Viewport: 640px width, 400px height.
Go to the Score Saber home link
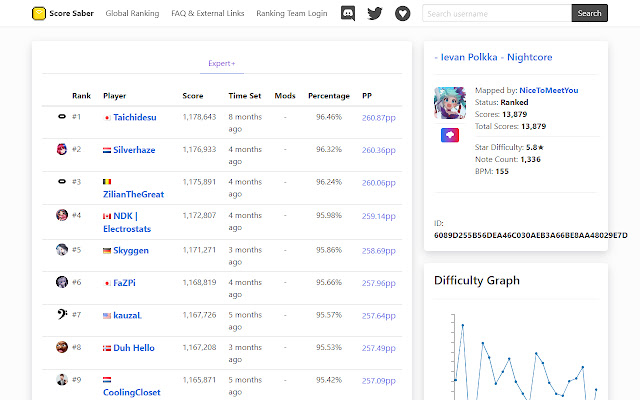coord(63,13)
